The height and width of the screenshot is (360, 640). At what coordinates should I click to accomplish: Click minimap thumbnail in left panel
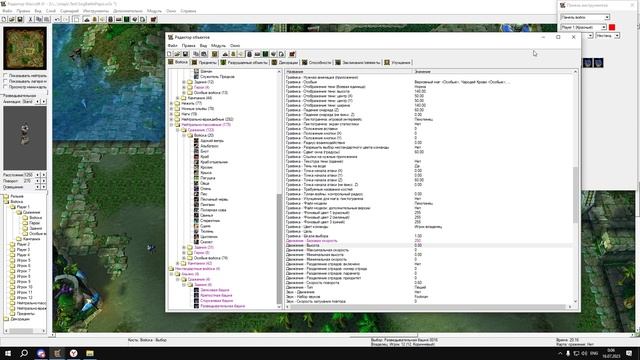click(x=25, y=48)
